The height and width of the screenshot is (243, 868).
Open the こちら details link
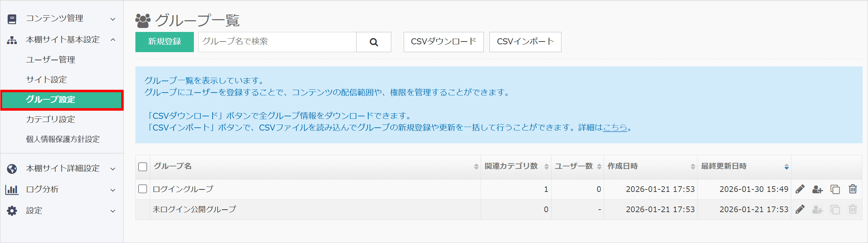[x=615, y=127]
